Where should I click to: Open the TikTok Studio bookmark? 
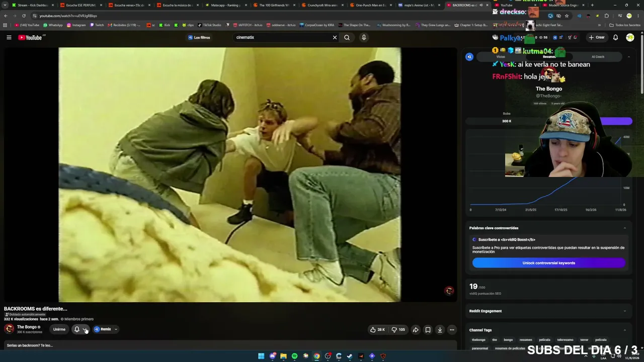pos(209,25)
